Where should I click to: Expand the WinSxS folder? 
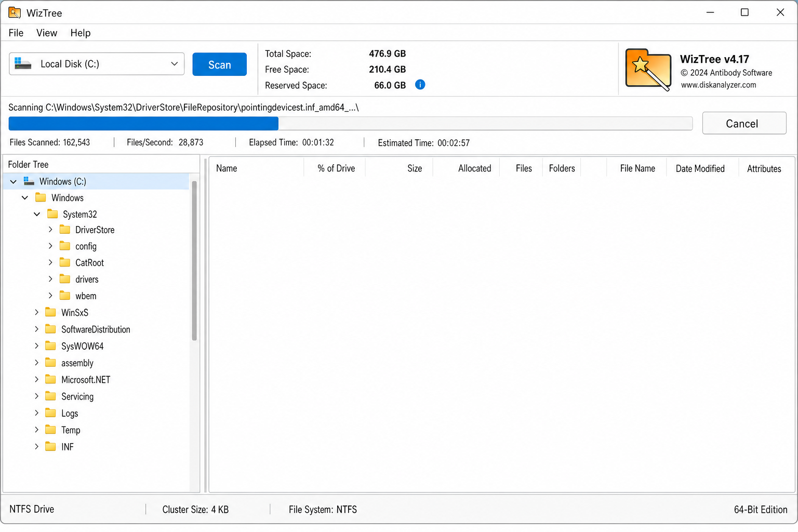36,312
